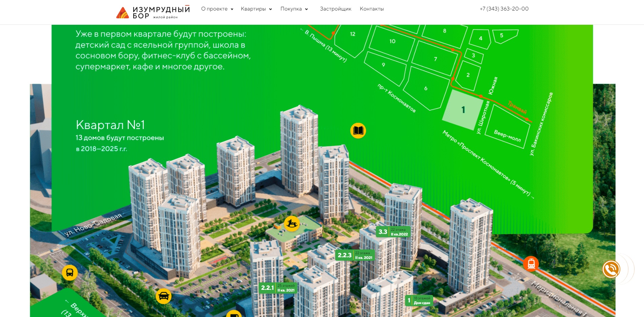
Task: Expand the Квартиры dropdown menu
Action: tap(256, 9)
